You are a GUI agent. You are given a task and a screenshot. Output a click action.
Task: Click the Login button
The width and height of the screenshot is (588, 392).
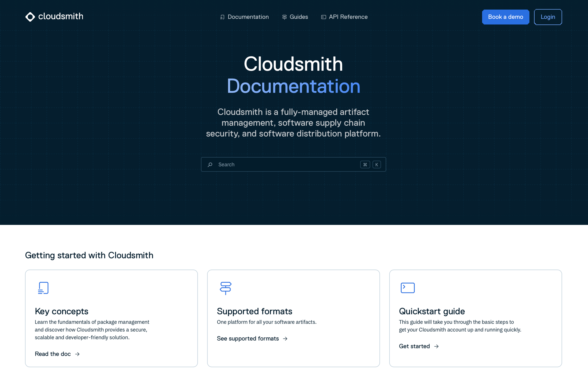click(548, 17)
